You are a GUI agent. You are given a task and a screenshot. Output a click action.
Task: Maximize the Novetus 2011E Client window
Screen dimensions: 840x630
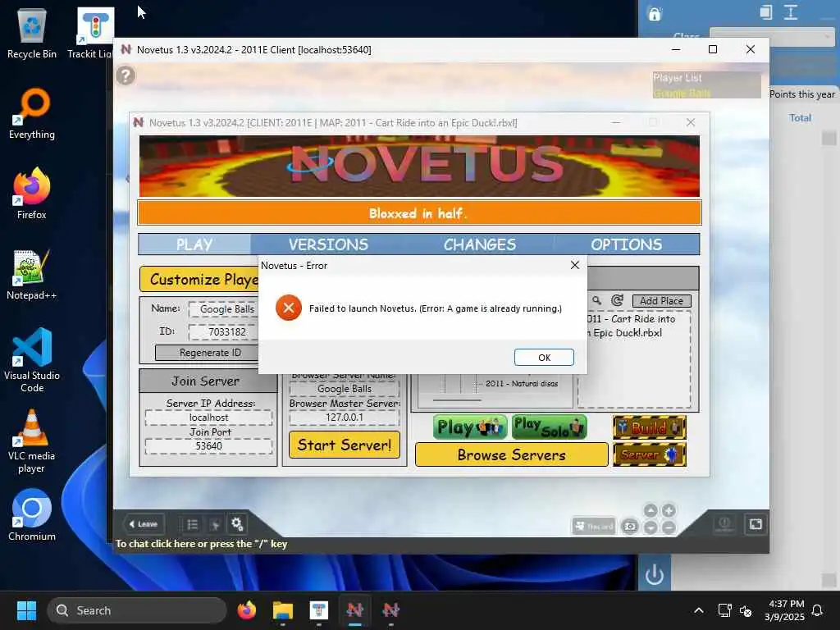713,49
